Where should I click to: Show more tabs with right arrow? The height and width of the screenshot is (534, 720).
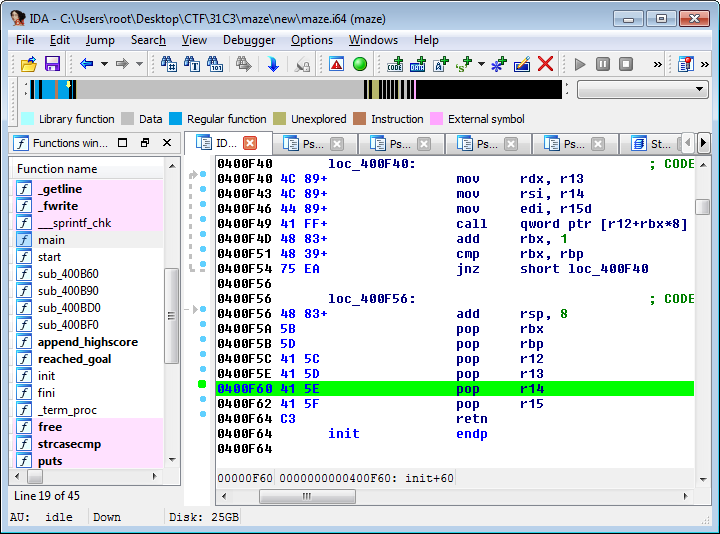pyautogui.click(x=703, y=143)
